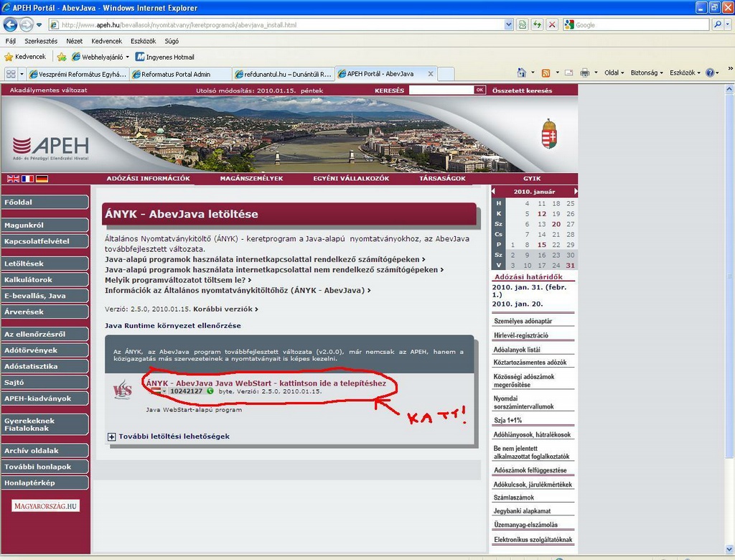Open a new blank tab
Viewport: 735px width, 560px height.
(x=446, y=74)
